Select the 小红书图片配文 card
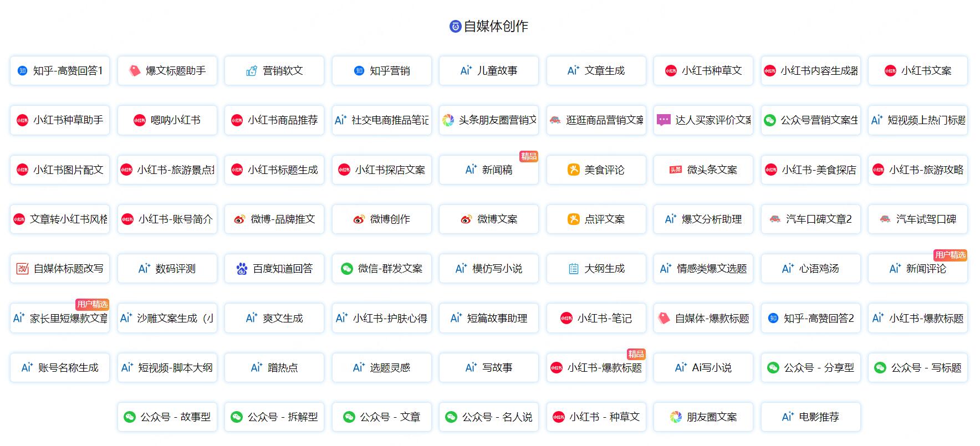Screen dimensions: 980x446 60,170
